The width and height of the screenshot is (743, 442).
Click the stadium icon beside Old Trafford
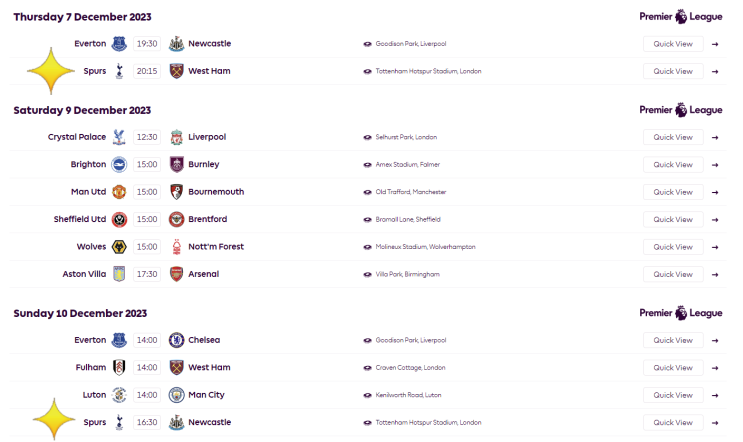[367, 192]
